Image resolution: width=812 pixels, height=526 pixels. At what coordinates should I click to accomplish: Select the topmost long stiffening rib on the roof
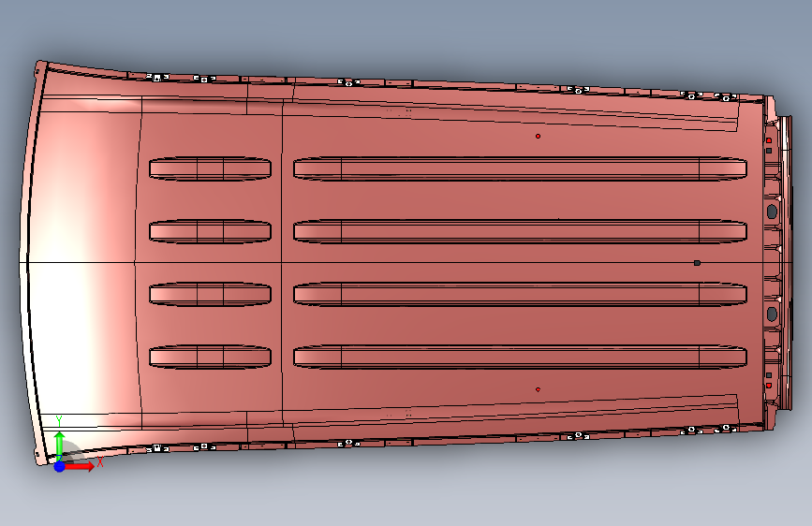coord(520,168)
